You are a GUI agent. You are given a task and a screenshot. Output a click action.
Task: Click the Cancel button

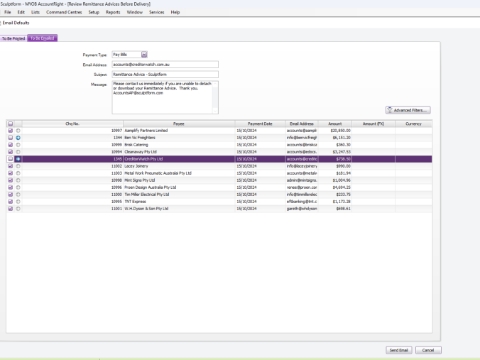pos(428,350)
